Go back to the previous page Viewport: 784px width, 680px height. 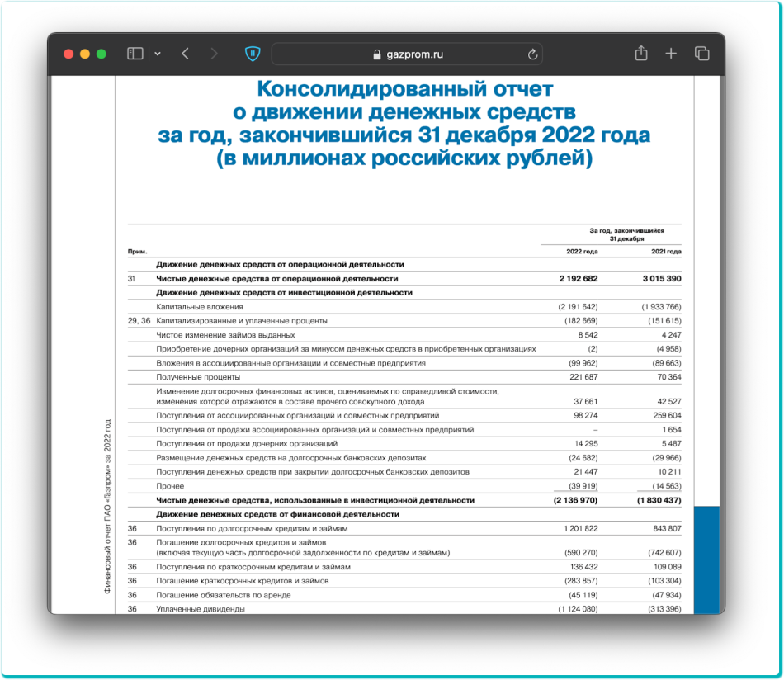(x=185, y=54)
